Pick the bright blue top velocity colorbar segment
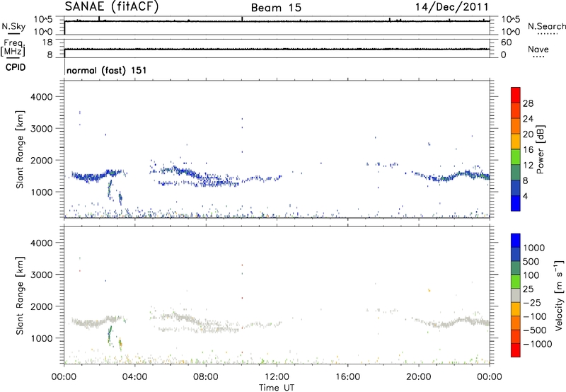 (516, 241)
